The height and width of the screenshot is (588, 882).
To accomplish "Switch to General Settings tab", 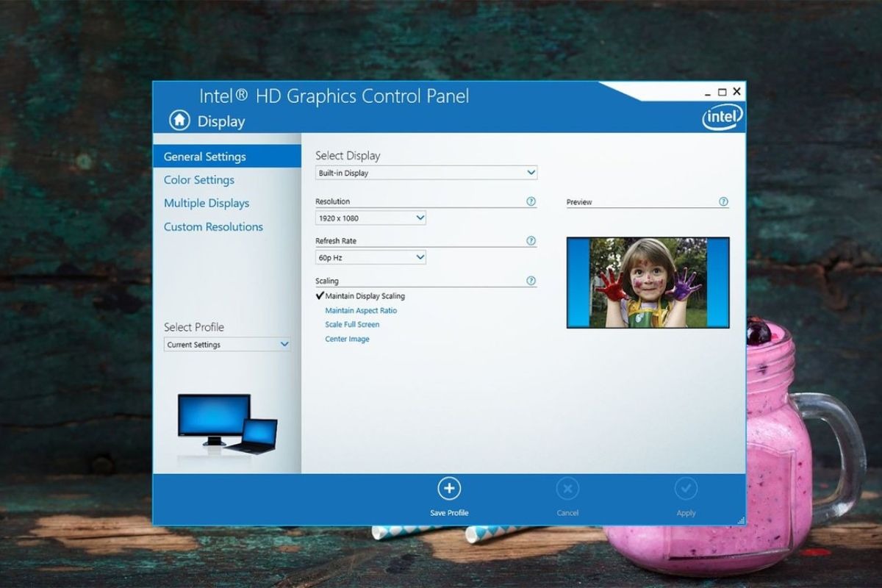I will click(227, 157).
